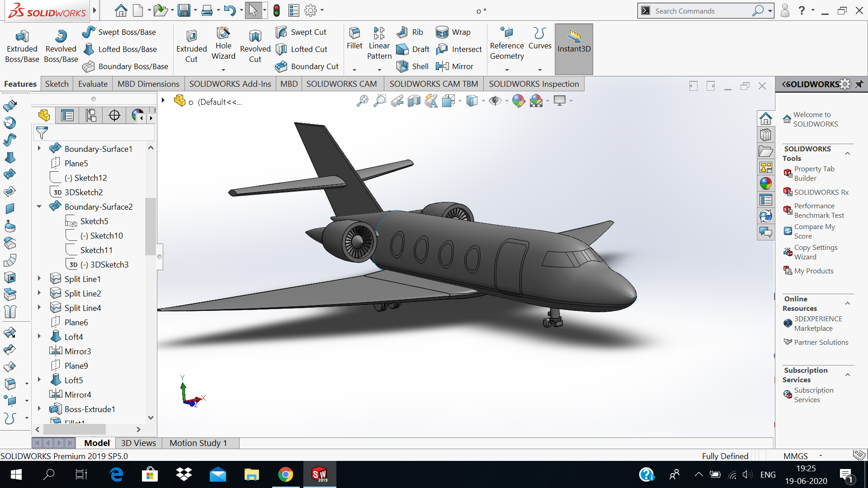The height and width of the screenshot is (488, 868).
Task: Click the Zoom to Fit icon
Action: click(362, 101)
